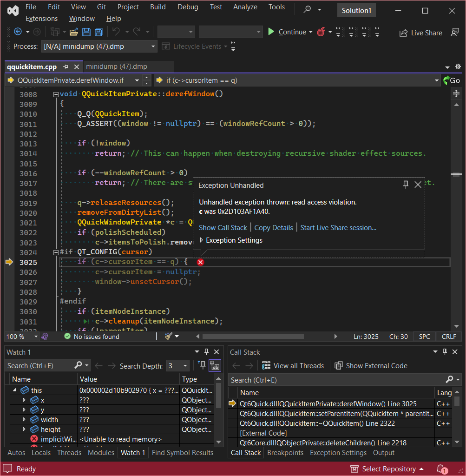Screen dimensions: 466x476
Task: Collapse the derefWindow function outline at line 3008
Action: tap(56, 94)
